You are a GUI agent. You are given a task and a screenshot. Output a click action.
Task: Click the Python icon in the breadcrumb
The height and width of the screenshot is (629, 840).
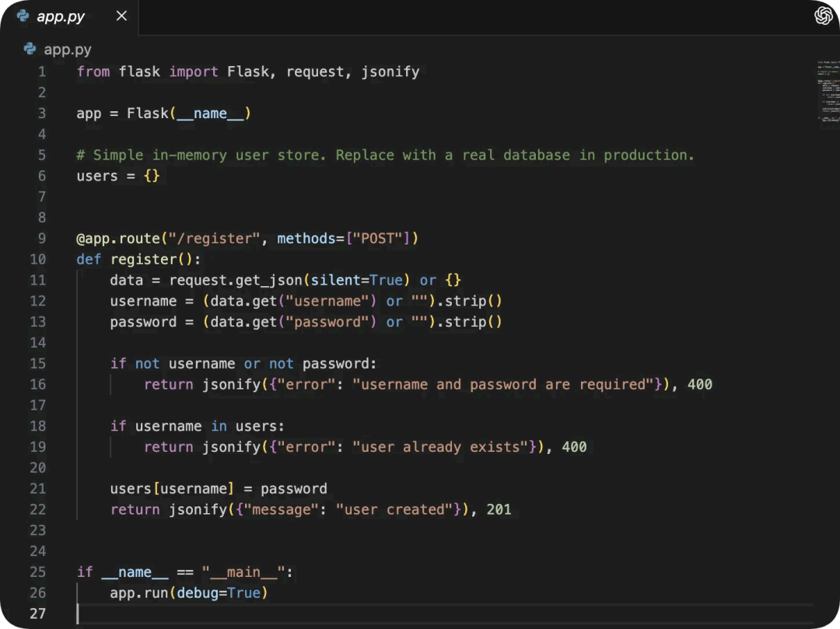[30, 49]
